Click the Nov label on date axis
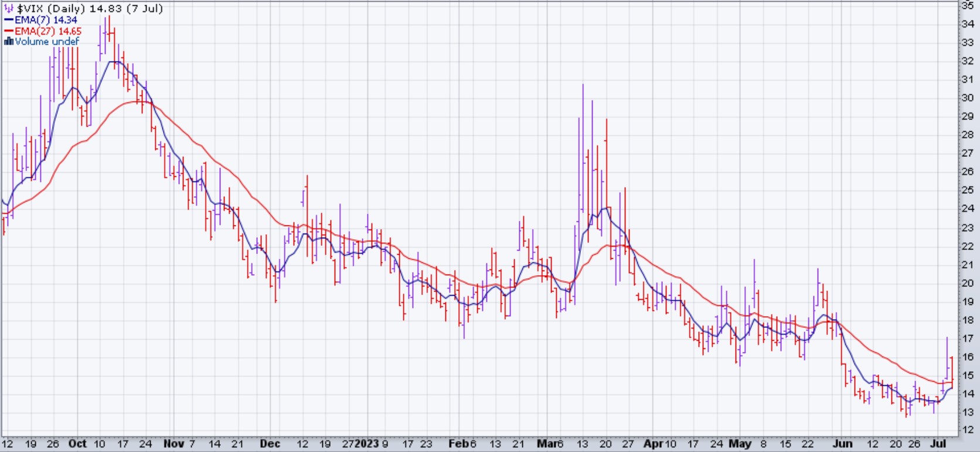980x452 pixels. coord(173,444)
